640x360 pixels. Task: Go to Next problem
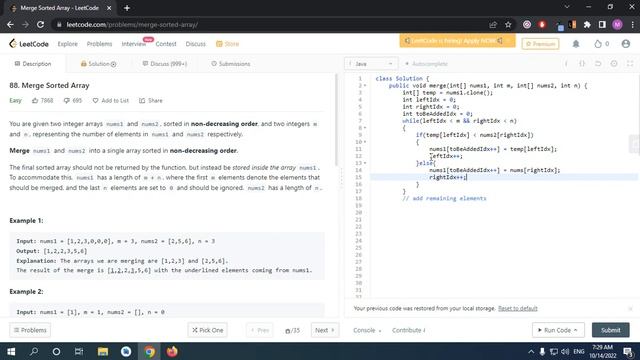click(324, 330)
